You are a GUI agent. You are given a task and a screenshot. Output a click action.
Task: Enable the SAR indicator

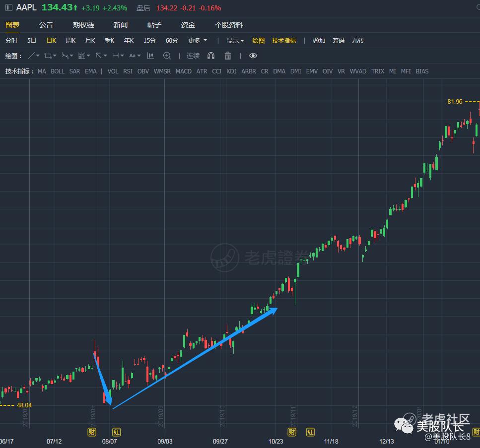[x=74, y=71]
